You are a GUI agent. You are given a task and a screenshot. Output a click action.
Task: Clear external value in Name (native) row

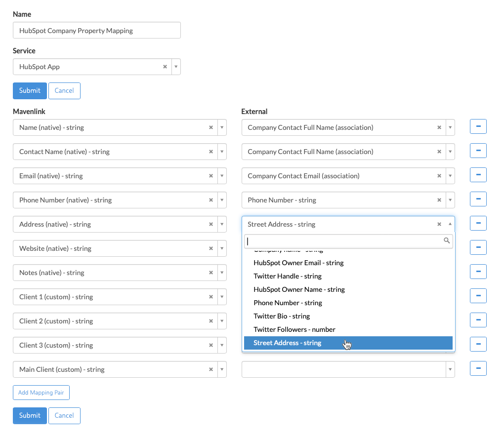tap(439, 127)
